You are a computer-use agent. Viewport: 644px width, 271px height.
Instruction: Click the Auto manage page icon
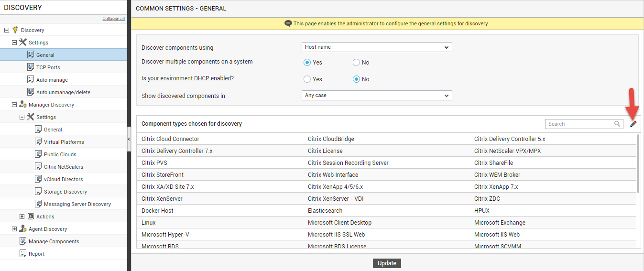(x=31, y=79)
